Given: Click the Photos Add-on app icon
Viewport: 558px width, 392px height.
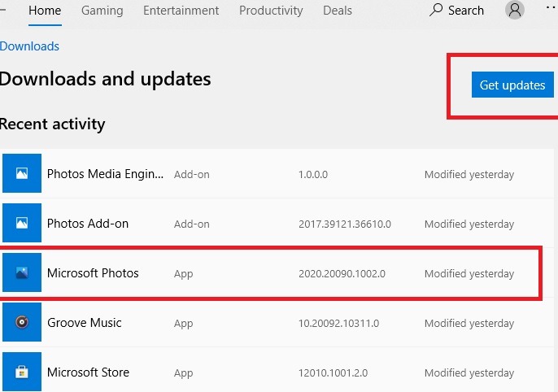Looking at the screenshot, I should click(x=22, y=223).
